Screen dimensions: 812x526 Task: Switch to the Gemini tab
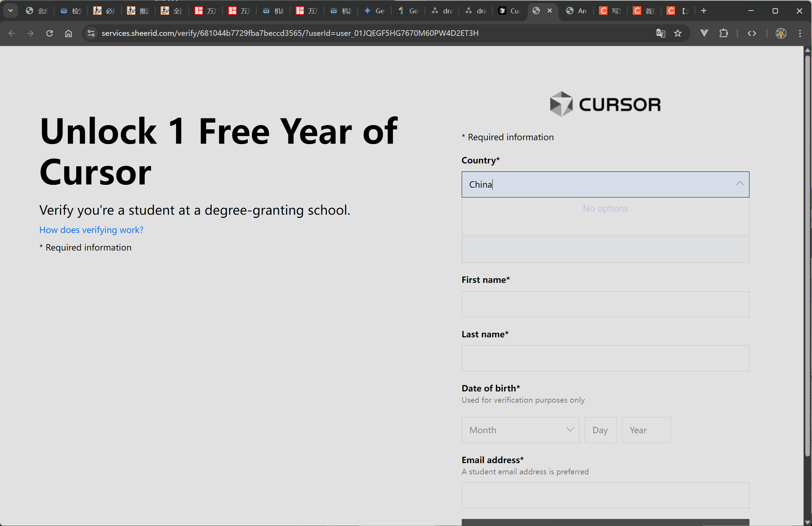[374, 11]
